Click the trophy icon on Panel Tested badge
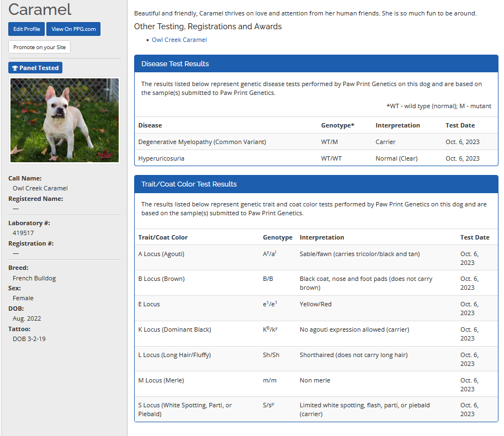This screenshot has width=504, height=436. pyautogui.click(x=15, y=68)
